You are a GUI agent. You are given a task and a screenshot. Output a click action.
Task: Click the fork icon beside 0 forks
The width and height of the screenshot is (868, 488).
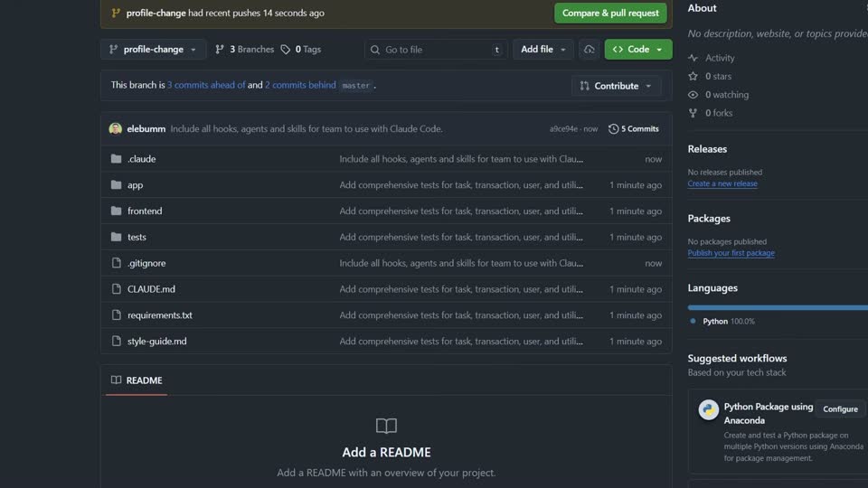pos(693,113)
